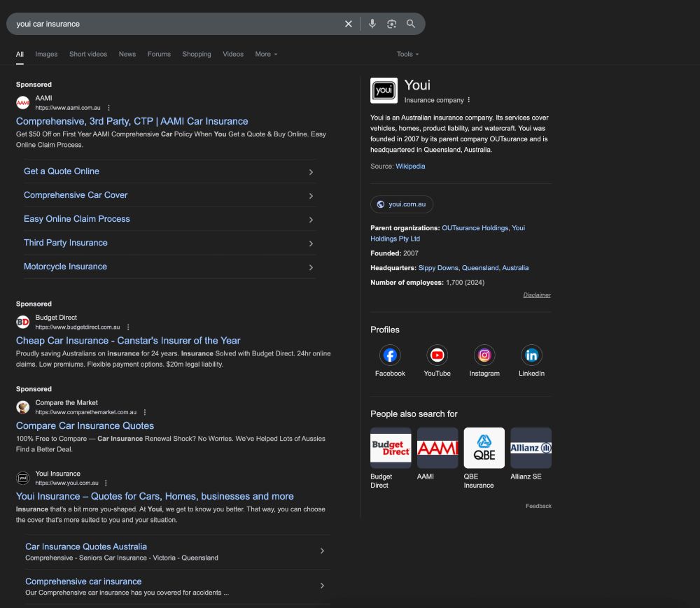
Task: Switch to the Forums tab
Action: click(x=159, y=54)
